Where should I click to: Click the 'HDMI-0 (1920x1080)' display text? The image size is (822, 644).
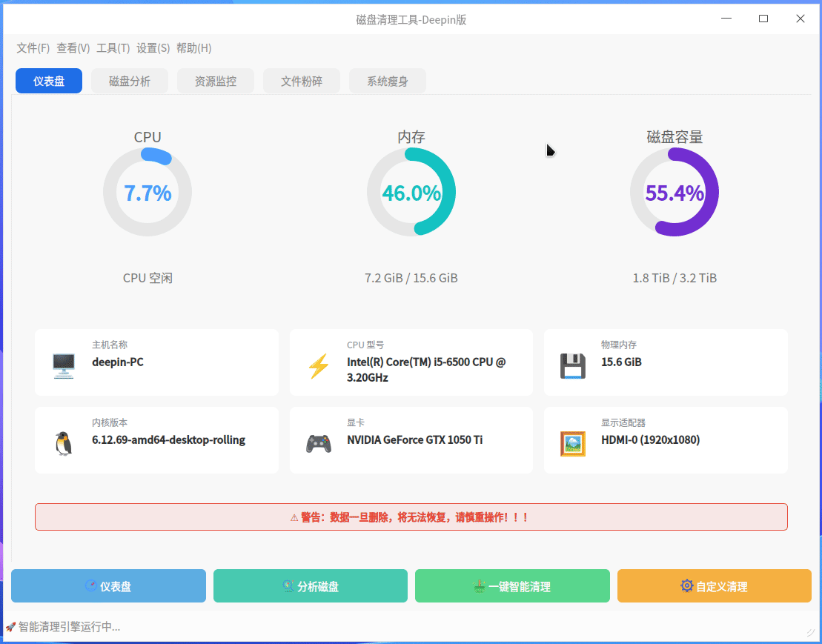pyautogui.click(x=651, y=439)
